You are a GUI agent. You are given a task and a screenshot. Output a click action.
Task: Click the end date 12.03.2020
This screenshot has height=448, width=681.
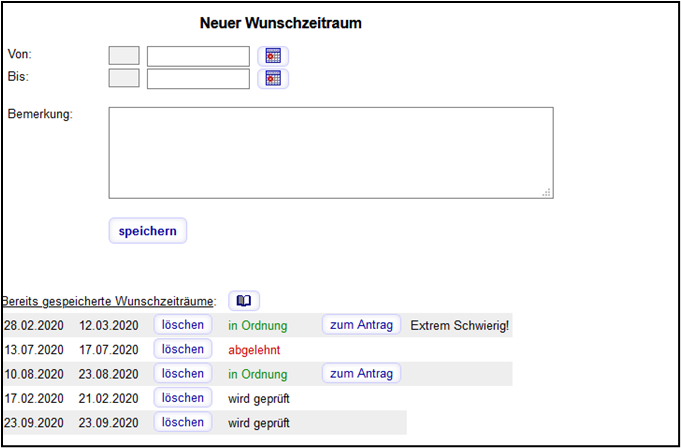(109, 326)
